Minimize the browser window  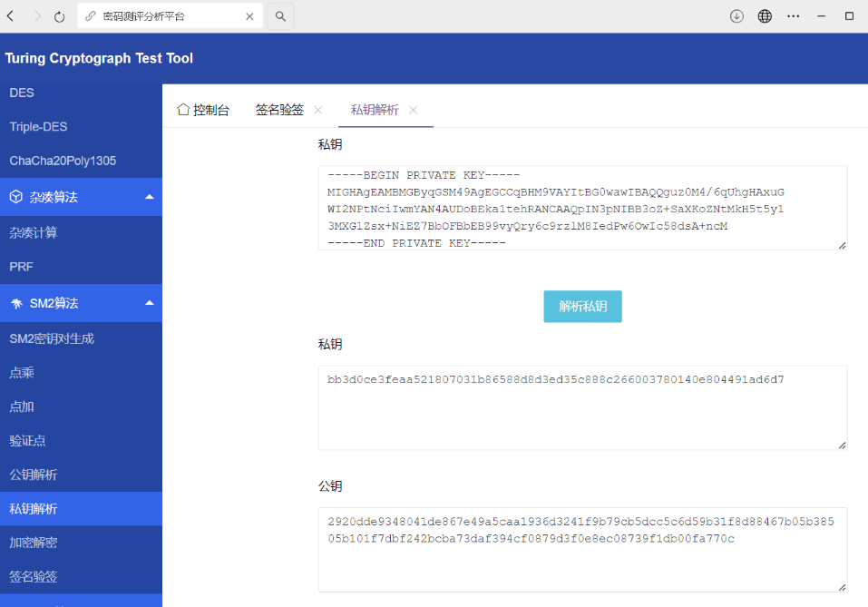click(x=822, y=16)
